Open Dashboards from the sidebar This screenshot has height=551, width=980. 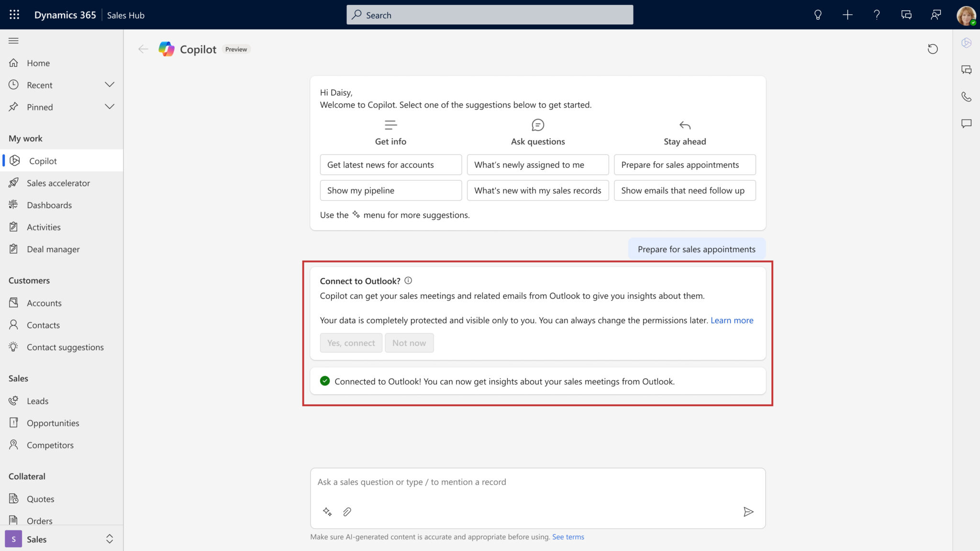click(50, 205)
